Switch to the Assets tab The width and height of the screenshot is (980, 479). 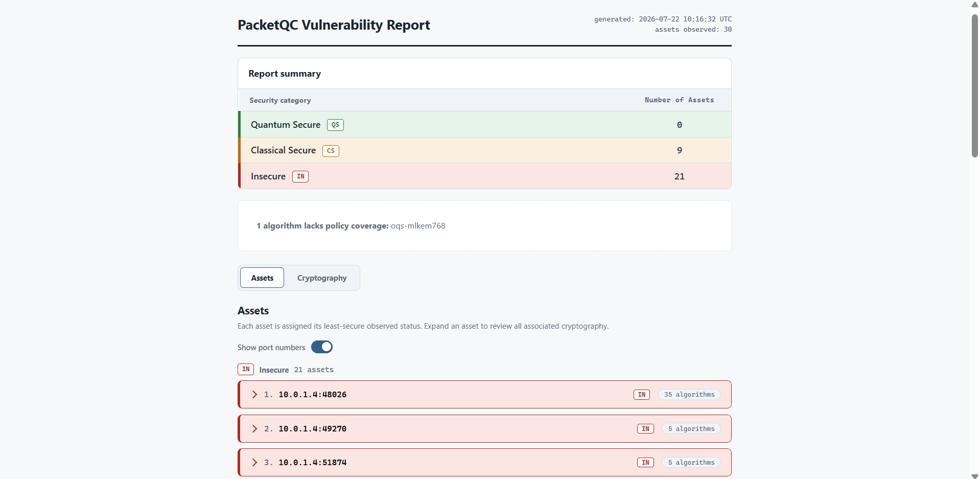pos(262,278)
